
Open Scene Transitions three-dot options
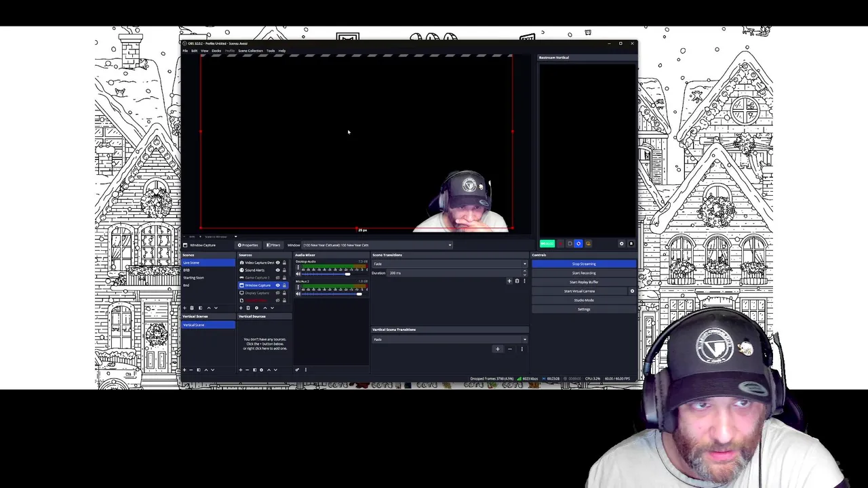[x=524, y=281]
